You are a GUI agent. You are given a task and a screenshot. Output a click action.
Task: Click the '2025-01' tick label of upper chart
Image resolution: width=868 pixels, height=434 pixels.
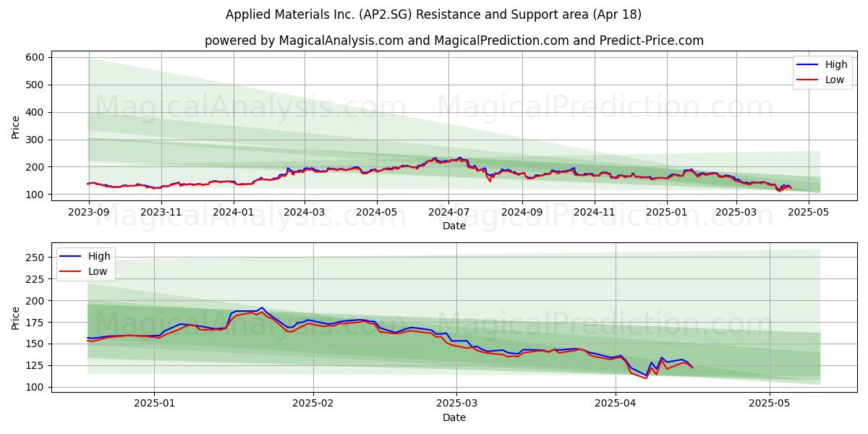coord(667,213)
